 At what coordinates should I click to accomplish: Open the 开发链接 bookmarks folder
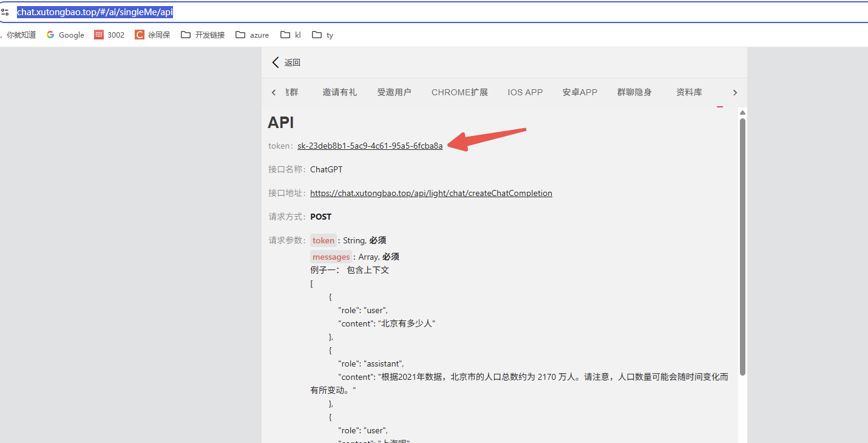tap(203, 35)
